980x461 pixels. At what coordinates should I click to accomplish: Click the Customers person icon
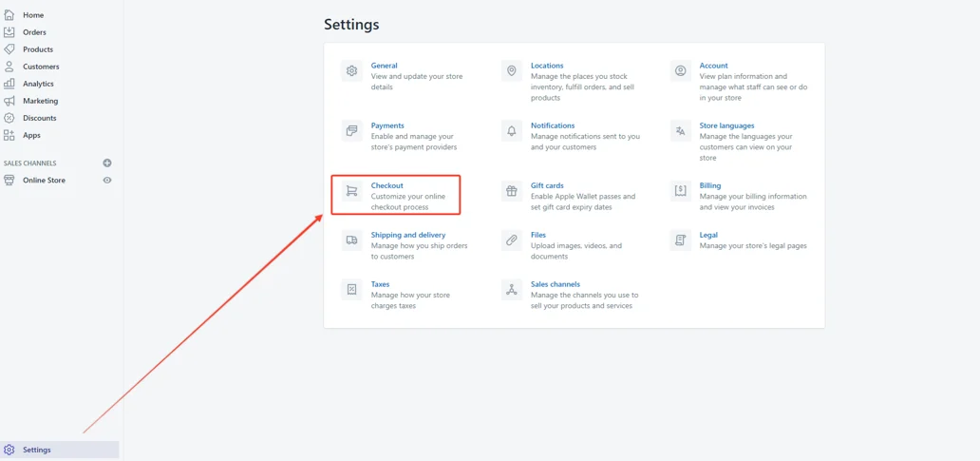coord(9,67)
